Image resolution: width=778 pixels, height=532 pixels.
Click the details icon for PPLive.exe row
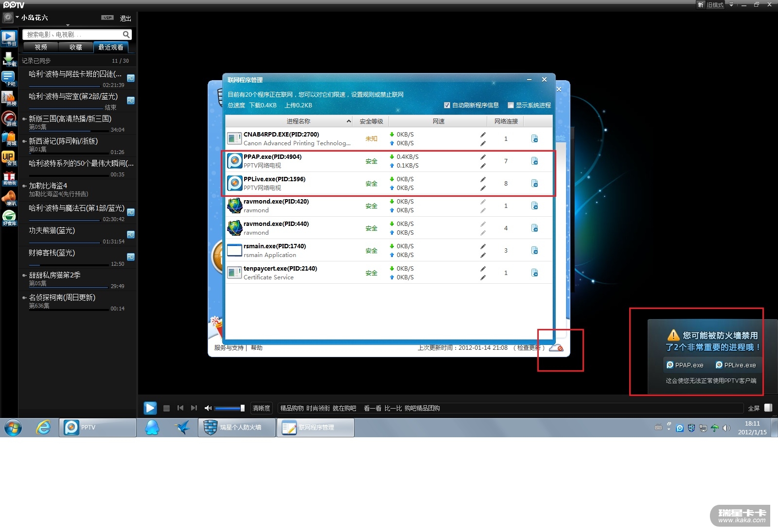click(534, 183)
